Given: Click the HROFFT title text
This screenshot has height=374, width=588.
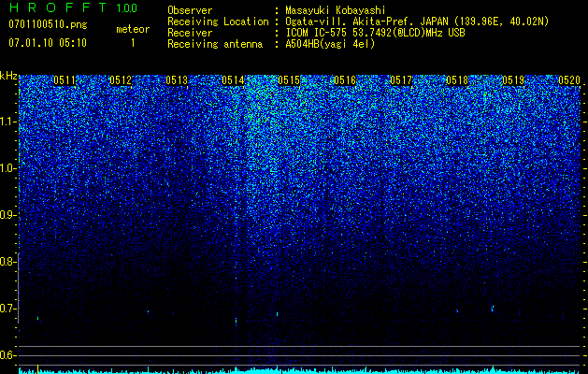Looking at the screenshot, I should [58, 7].
